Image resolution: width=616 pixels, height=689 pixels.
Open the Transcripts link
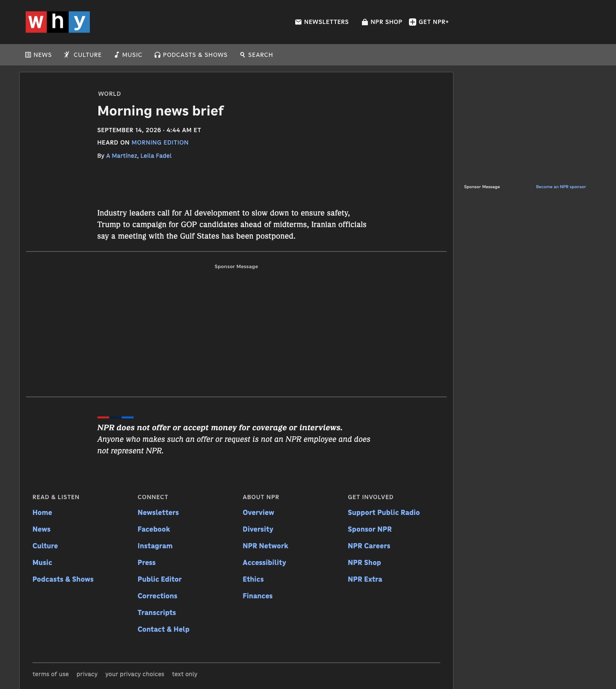tap(157, 612)
